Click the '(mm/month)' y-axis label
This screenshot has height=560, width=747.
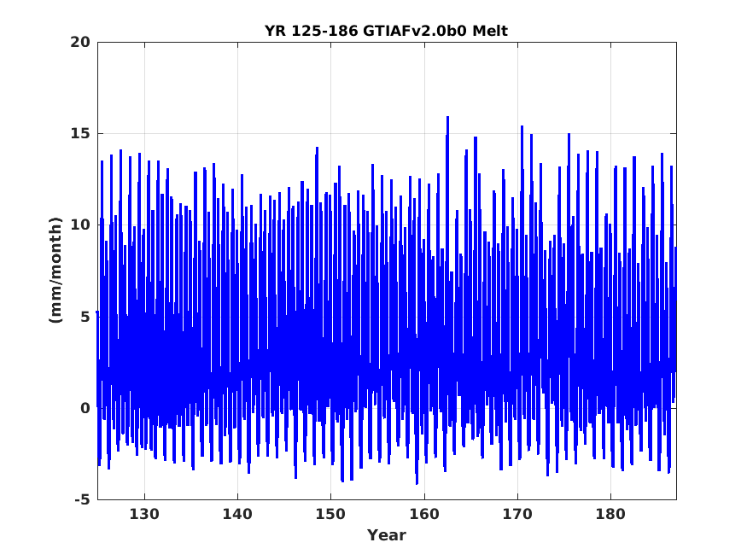tap(55, 270)
